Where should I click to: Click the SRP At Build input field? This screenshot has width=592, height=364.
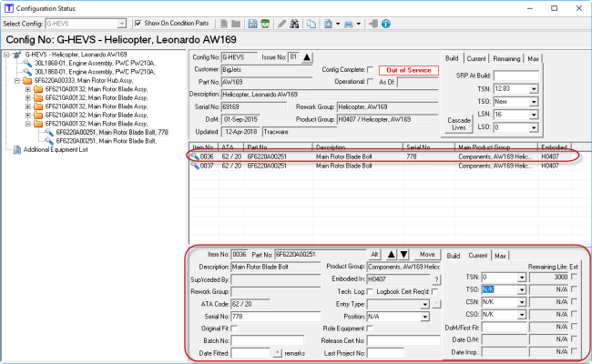515,76
